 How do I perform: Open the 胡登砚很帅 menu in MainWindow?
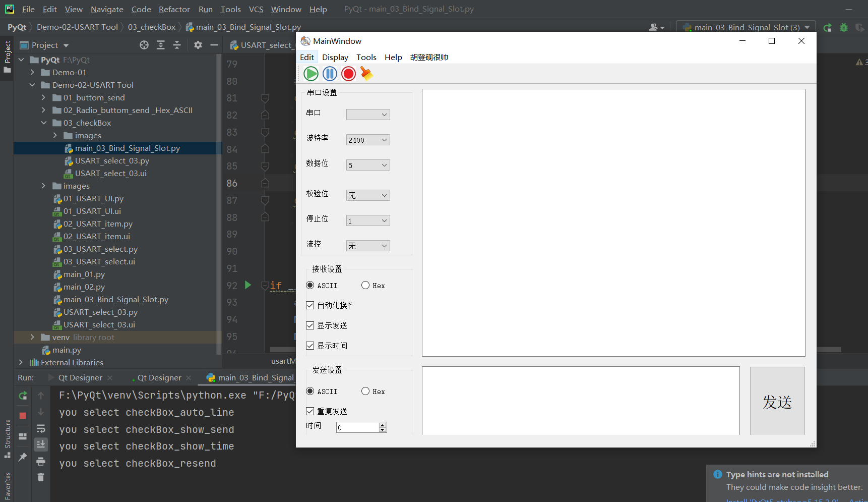pyautogui.click(x=429, y=57)
